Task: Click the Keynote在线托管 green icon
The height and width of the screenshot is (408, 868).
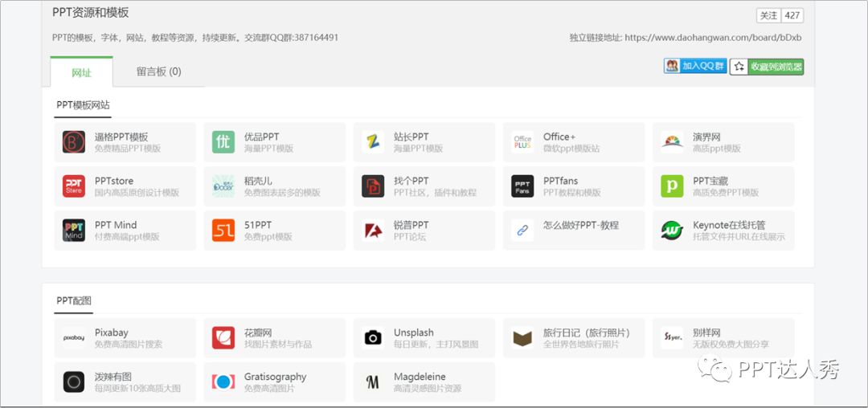Action: [671, 231]
